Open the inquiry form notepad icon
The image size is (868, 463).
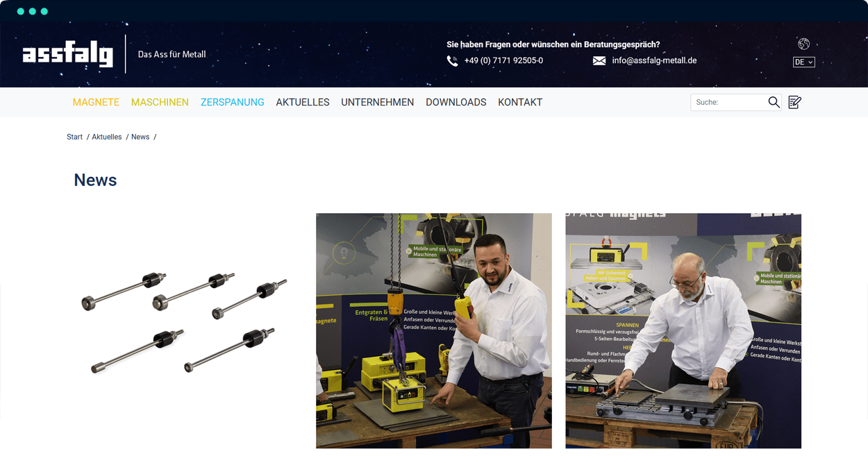coord(795,102)
